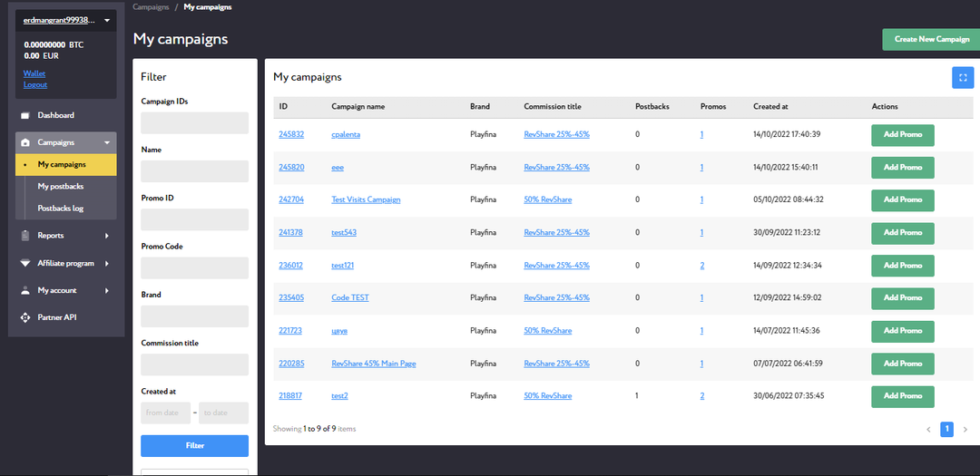Screen dimensions: 980x476
Task: Add Promo to test543 campaign
Action: [903, 233]
